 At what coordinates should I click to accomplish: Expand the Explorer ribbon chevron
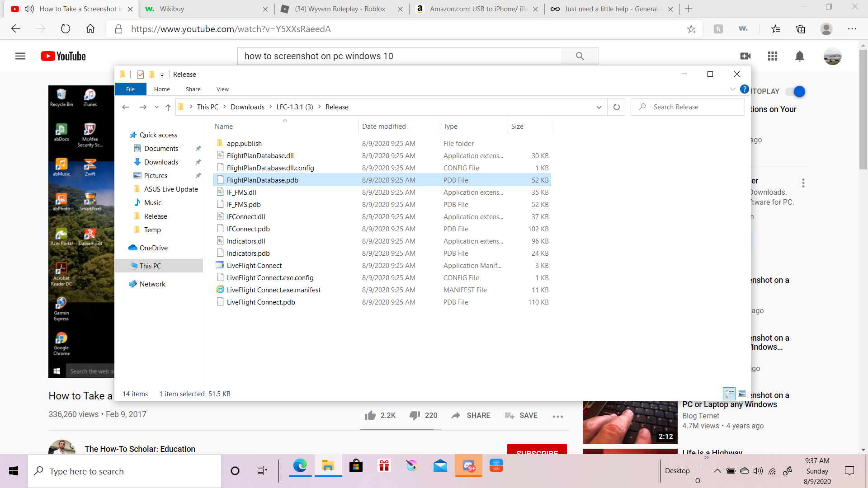tap(732, 89)
